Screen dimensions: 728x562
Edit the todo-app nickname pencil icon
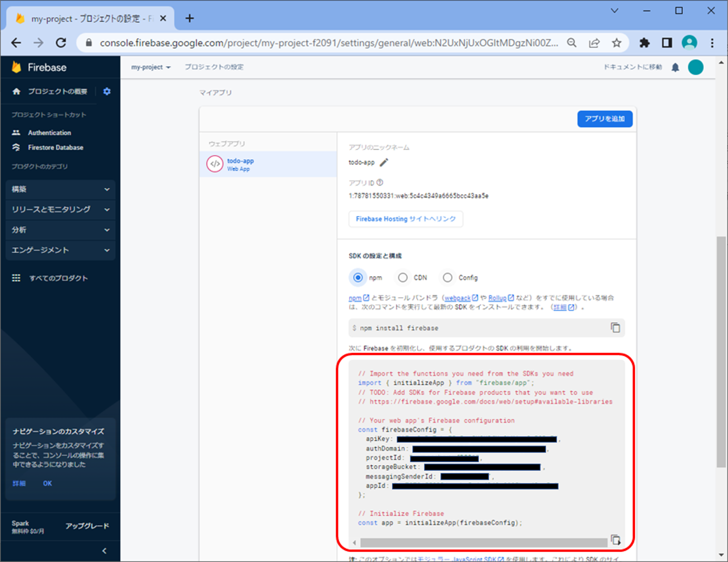pyautogui.click(x=384, y=163)
